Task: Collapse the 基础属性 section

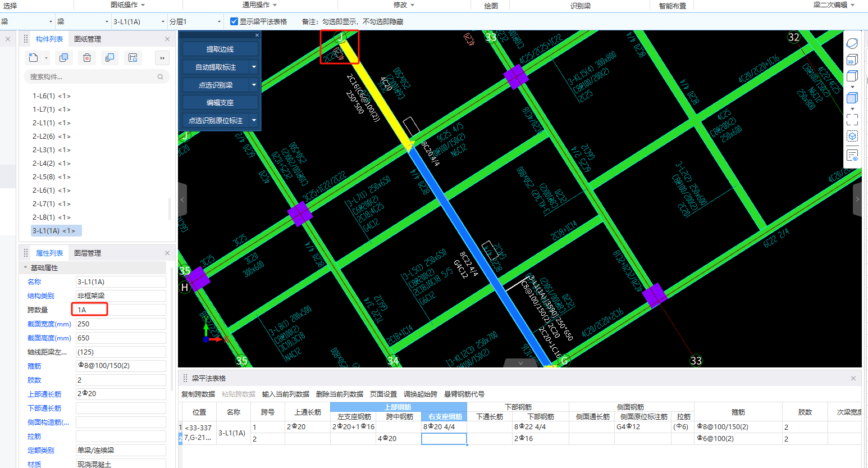Action: click(x=25, y=267)
